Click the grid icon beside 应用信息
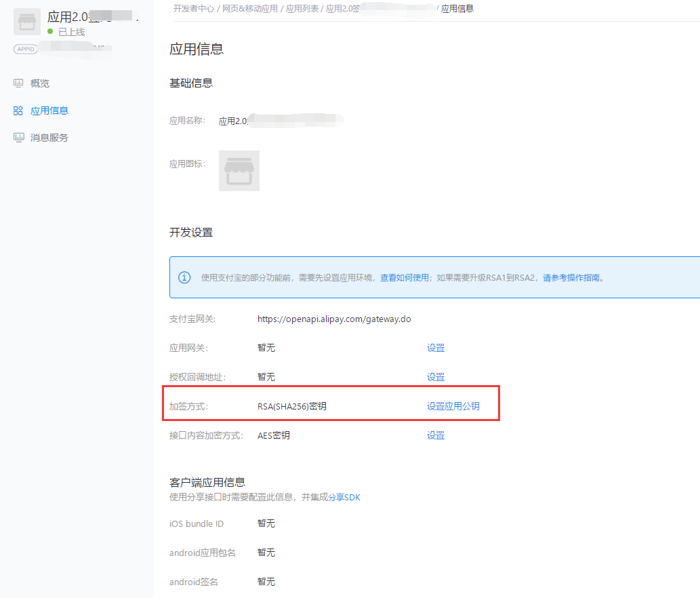The height and width of the screenshot is (598, 700). 19,111
